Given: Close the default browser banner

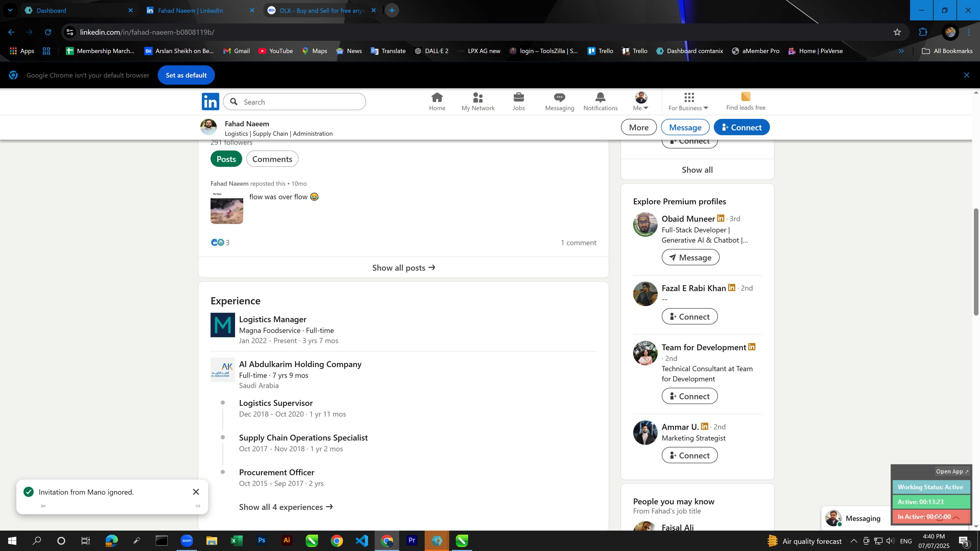Looking at the screenshot, I should (966, 75).
